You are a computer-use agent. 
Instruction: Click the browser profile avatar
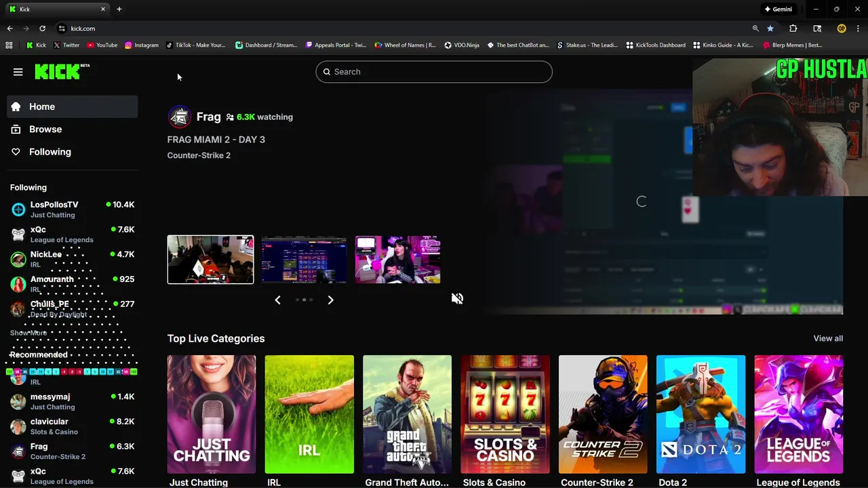pos(842,28)
